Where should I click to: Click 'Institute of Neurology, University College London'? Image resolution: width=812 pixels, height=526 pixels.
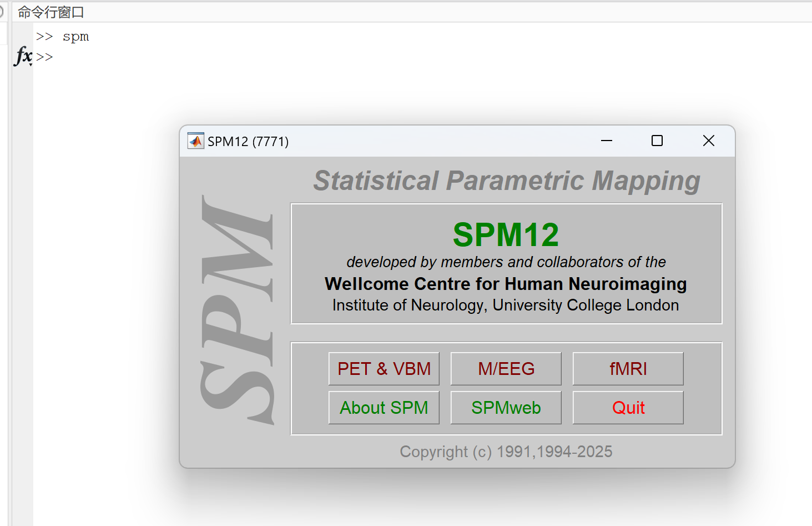(506, 305)
